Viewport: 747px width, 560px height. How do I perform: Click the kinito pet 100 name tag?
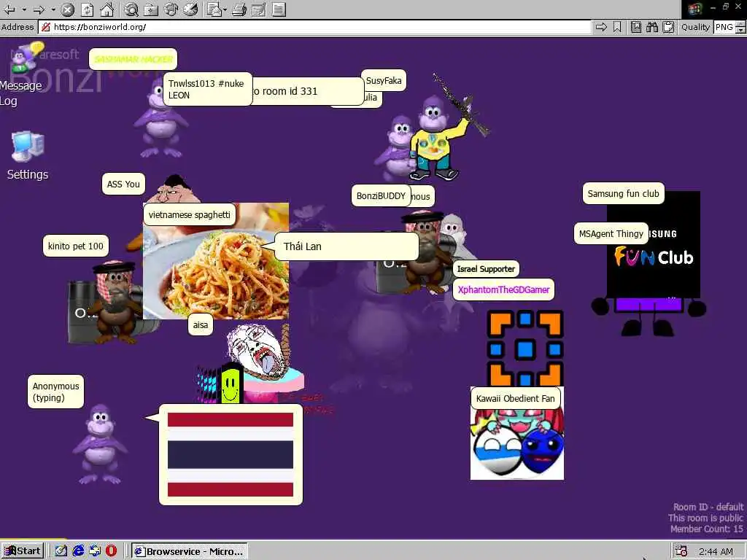click(76, 246)
